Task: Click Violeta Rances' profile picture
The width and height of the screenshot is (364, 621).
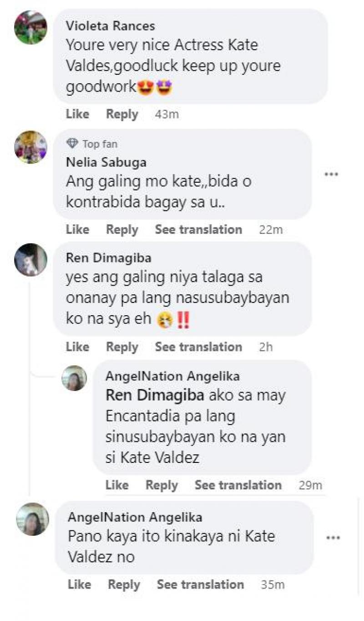Action: pos(30,27)
